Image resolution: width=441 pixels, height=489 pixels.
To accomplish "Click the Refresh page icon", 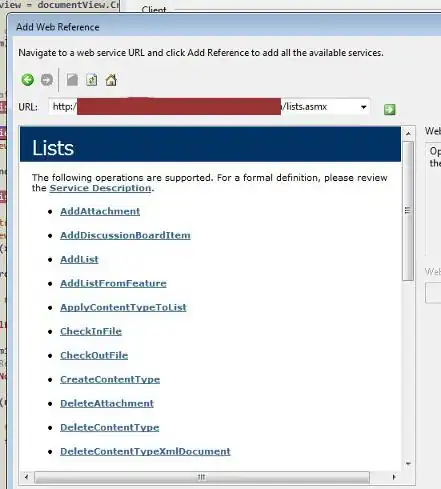I will point(92,80).
